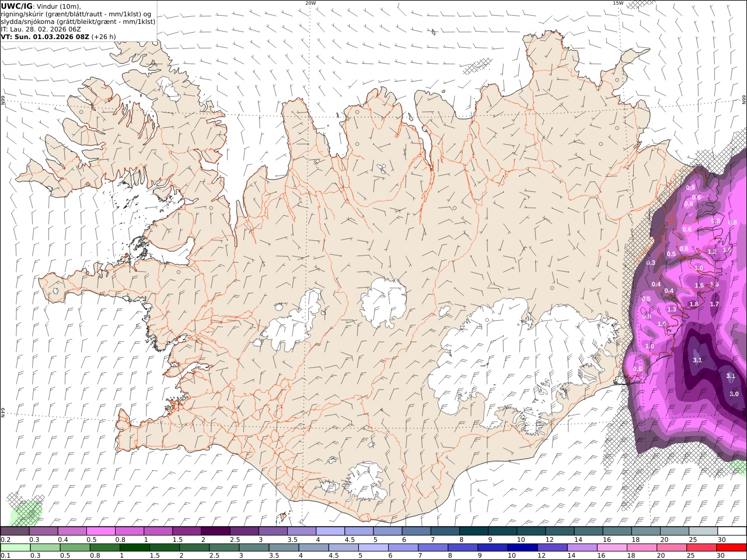Viewport: 747px width, 560px height.
Task: Pick the bottom-row swatch labeled 4
Action: (x=313, y=547)
